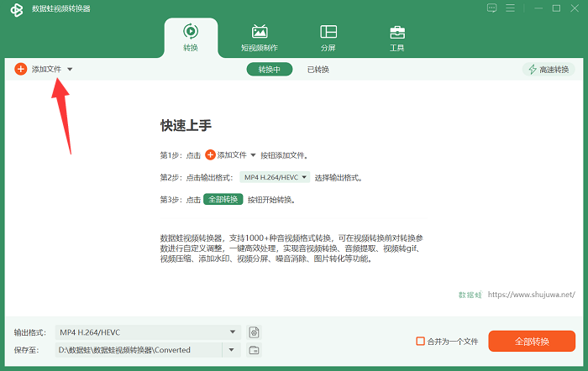Open the https://www.shujuwa.net/ link
588x371 pixels.
point(532,295)
